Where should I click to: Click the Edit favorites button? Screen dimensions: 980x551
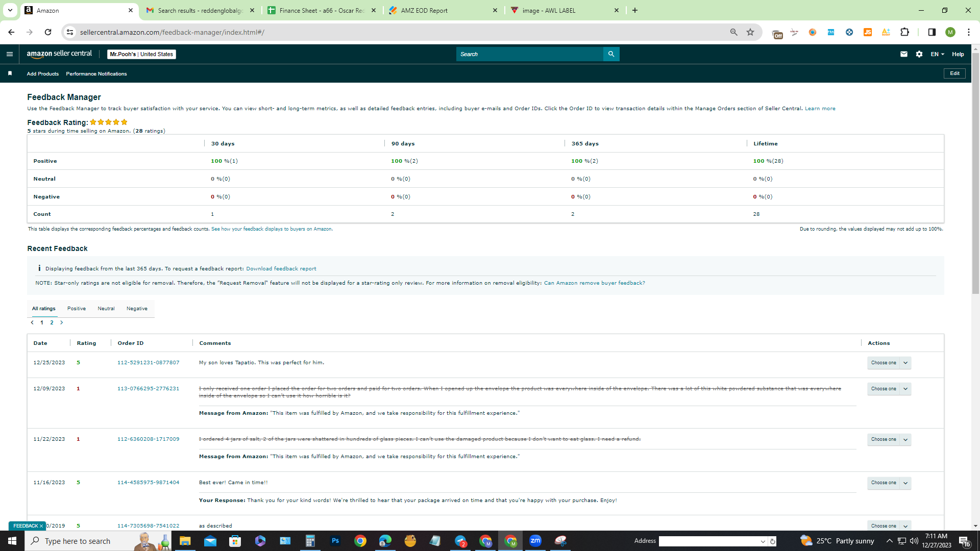coord(954,73)
